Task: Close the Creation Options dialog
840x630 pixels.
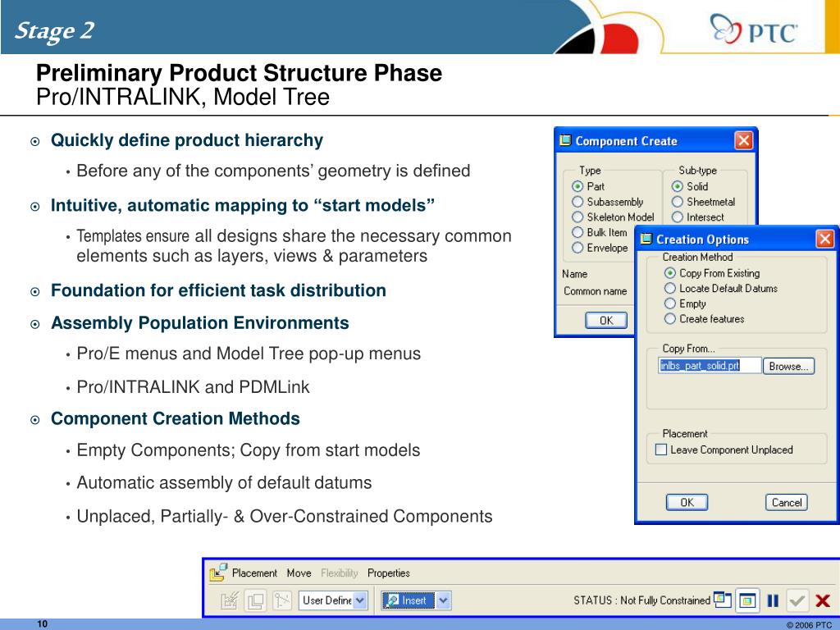Action: [824, 239]
